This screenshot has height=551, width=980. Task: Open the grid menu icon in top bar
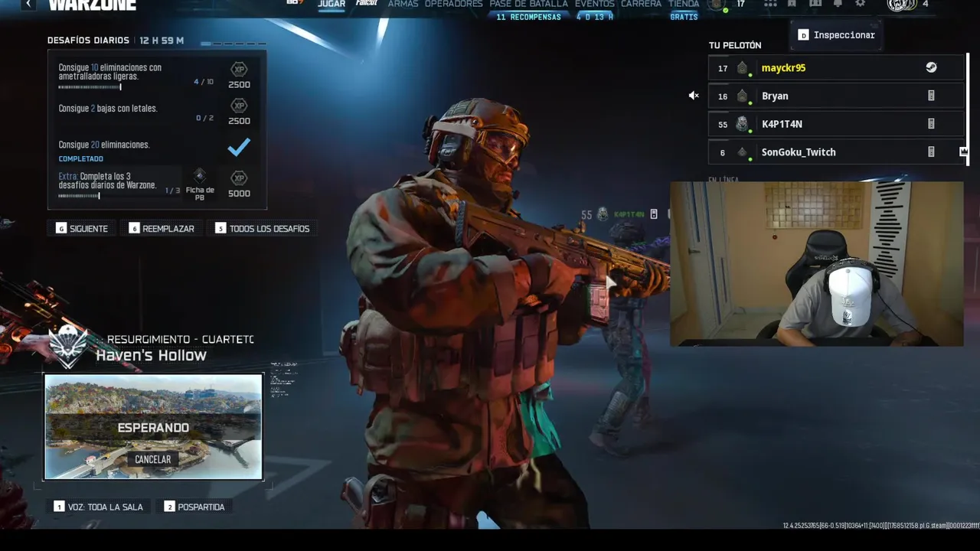(x=770, y=4)
